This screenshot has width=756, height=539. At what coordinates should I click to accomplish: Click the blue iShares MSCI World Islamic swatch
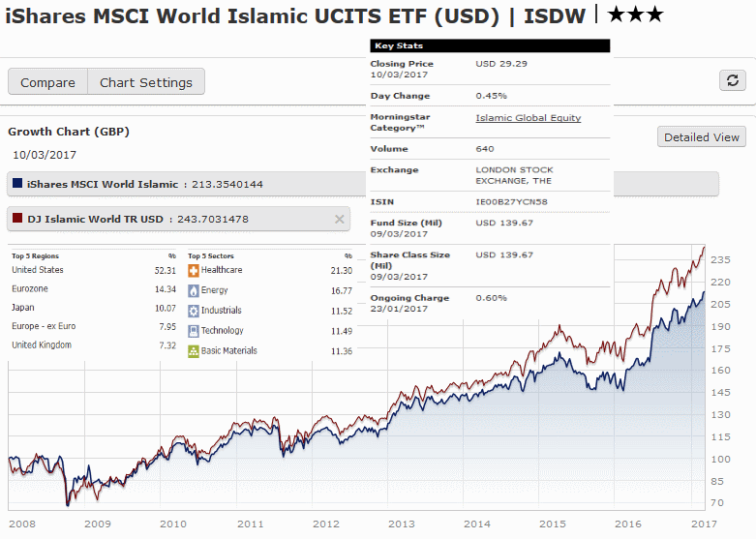tap(17, 183)
